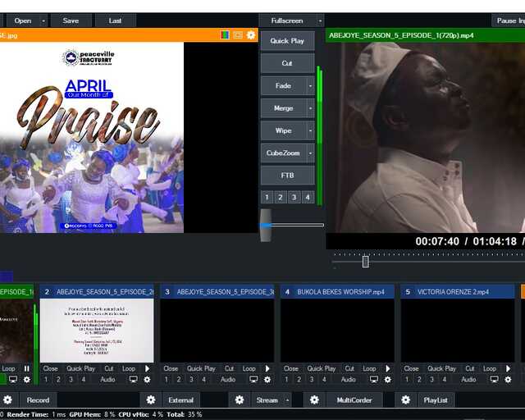This screenshot has height=420, width=525.
Task: Start recording with the Record button
Action: pyautogui.click(x=38, y=400)
